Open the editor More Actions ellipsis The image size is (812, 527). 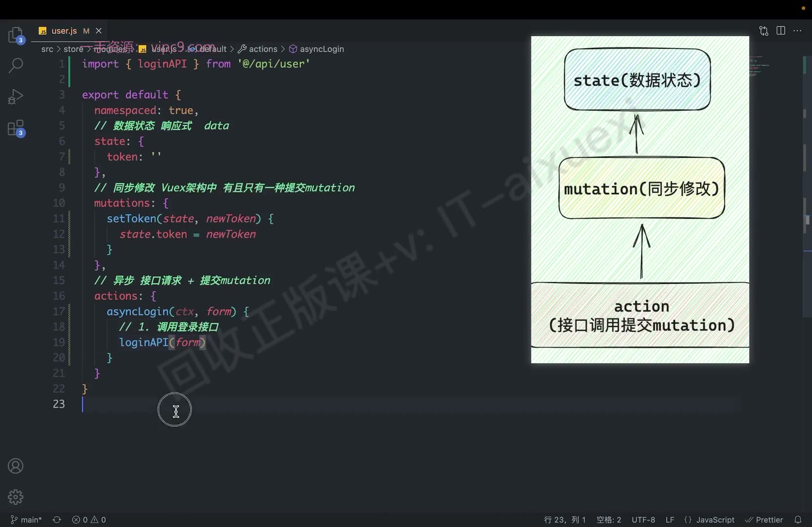pyautogui.click(x=797, y=31)
